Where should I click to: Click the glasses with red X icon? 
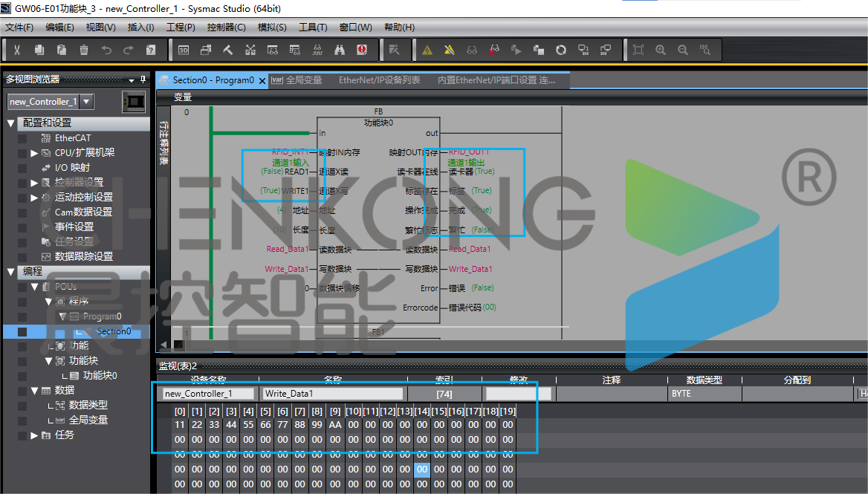click(x=493, y=50)
